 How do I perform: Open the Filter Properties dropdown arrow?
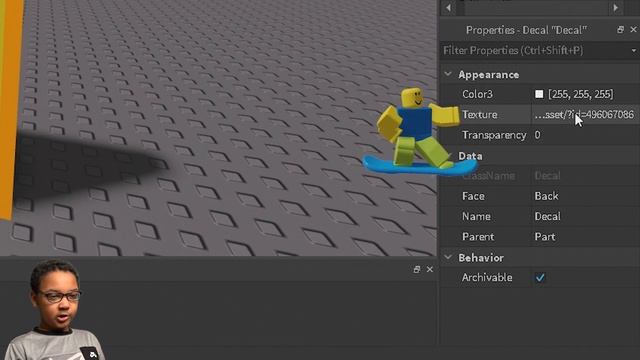point(634,51)
